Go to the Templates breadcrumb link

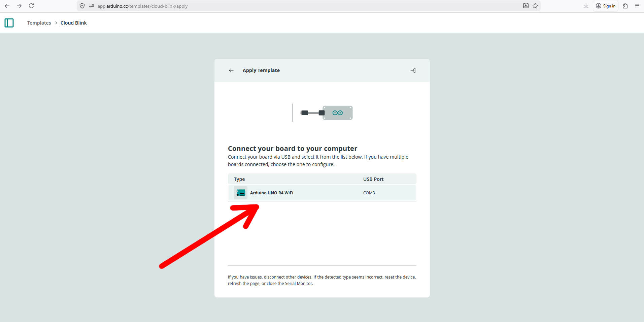pyautogui.click(x=39, y=23)
